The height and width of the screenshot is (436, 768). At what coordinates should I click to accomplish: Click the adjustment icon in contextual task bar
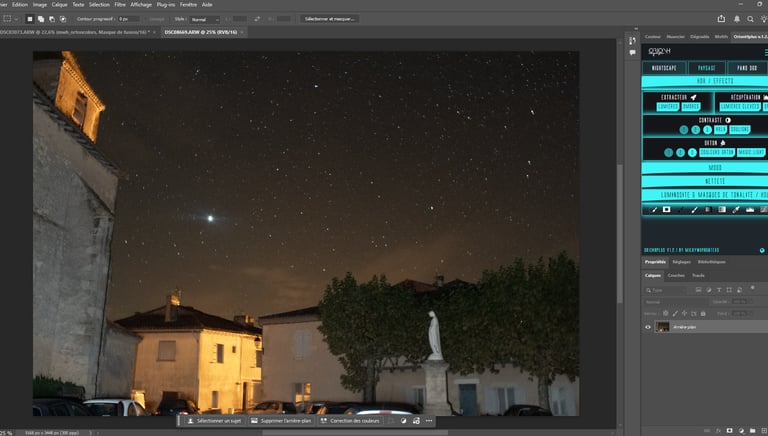pyautogui.click(x=403, y=421)
